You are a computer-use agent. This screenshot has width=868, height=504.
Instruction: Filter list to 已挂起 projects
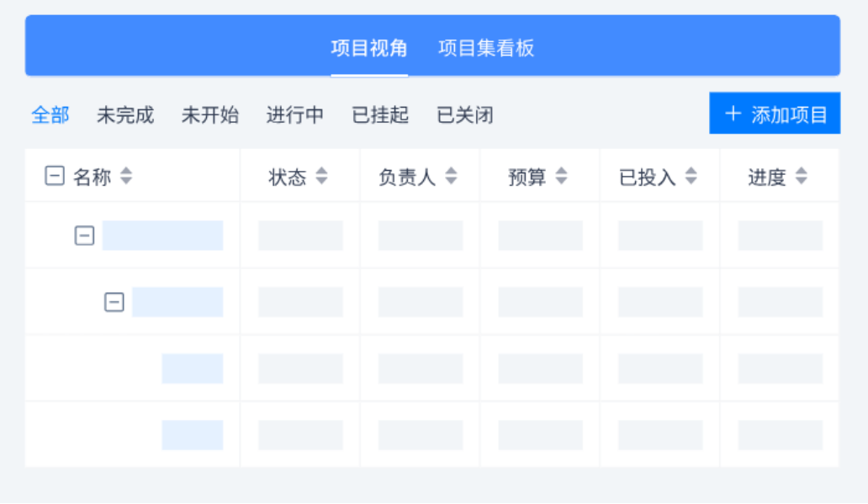click(x=380, y=115)
